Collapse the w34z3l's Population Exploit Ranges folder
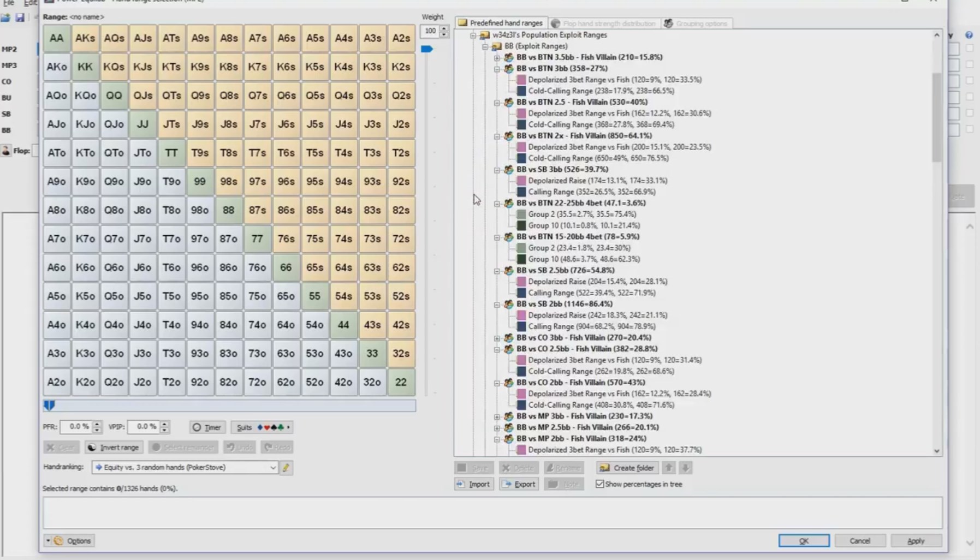 473,35
